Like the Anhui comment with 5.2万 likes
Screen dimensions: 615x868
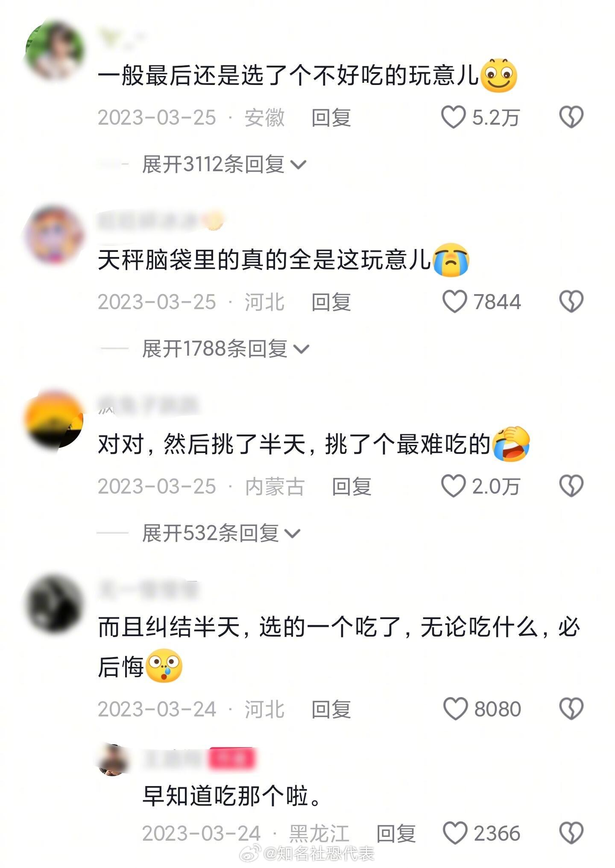(x=453, y=117)
